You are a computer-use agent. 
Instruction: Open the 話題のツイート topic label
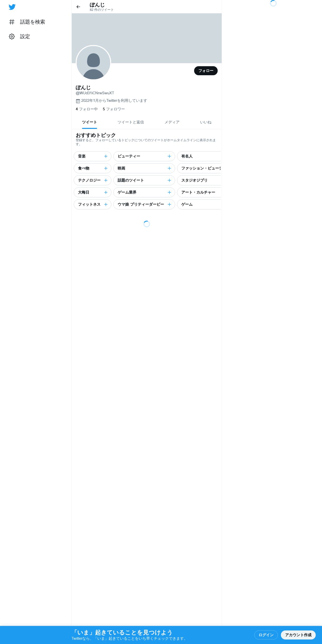click(x=131, y=180)
